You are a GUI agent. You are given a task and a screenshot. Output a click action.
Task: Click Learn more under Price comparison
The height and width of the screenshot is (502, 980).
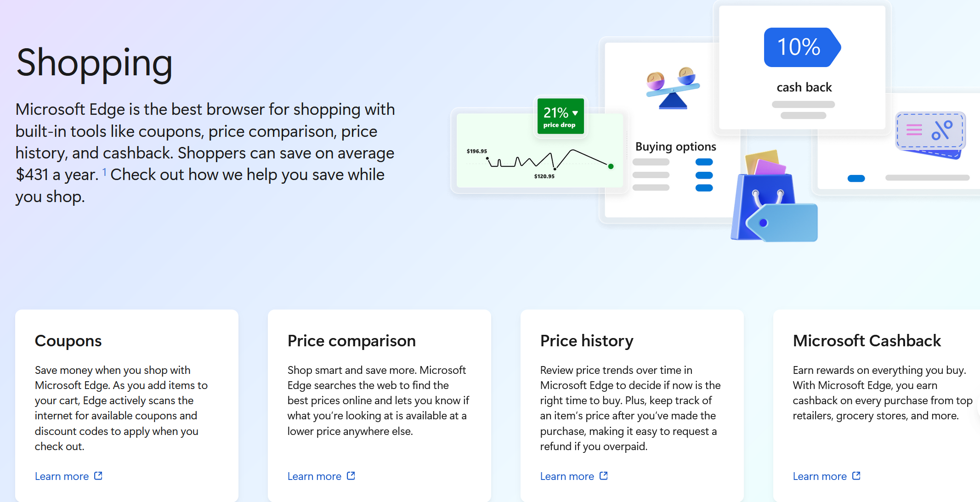314,476
